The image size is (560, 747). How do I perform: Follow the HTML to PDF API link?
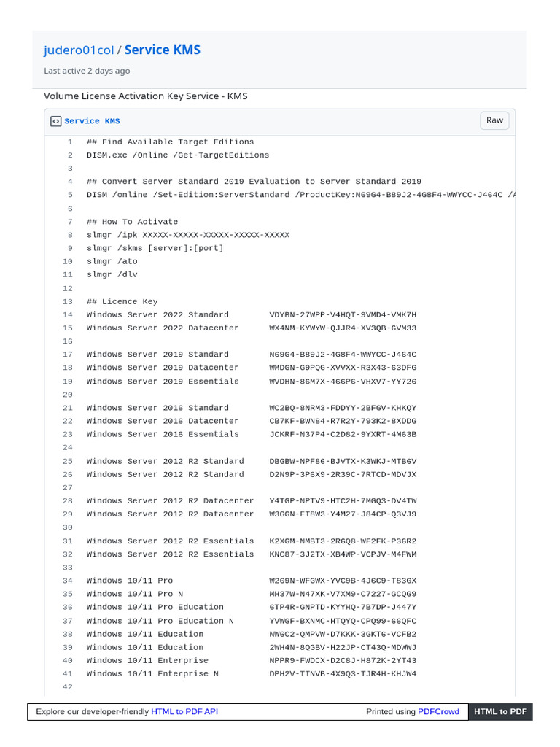(x=184, y=711)
